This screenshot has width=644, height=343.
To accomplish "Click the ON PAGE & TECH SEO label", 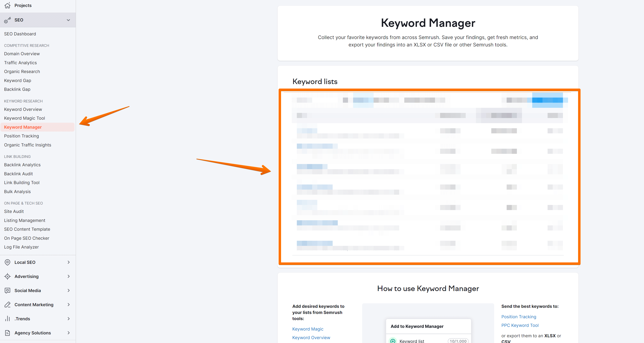I will tap(23, 203).
